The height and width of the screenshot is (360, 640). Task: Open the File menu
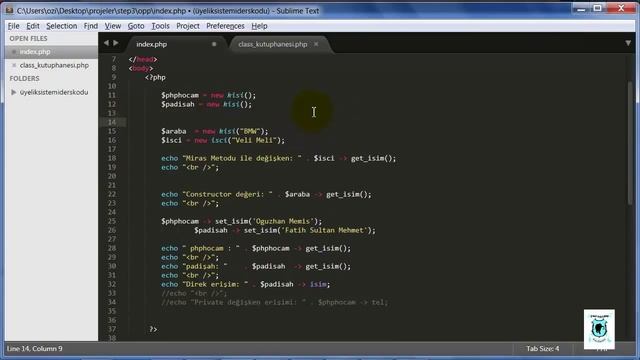13,26
